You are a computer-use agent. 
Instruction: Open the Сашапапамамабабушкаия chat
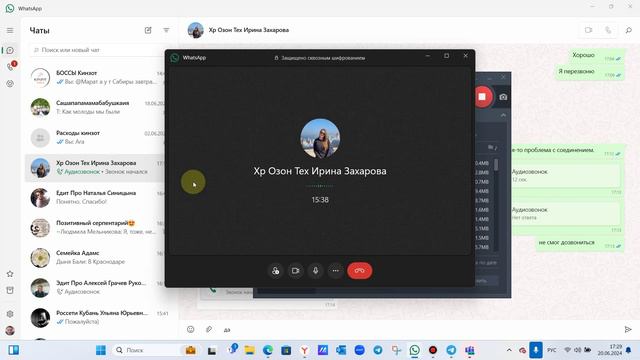(96, 107)
